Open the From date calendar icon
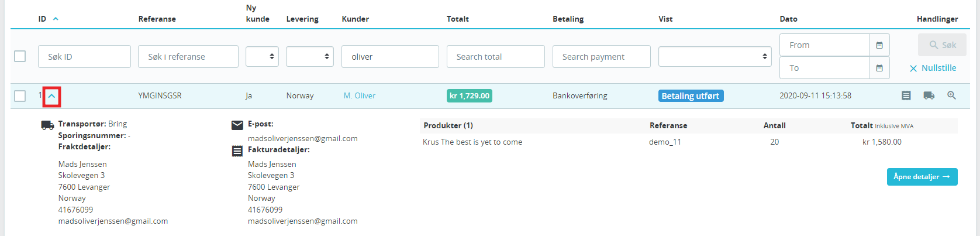Screen dimensions: 980x236 [x=879, y=45]
